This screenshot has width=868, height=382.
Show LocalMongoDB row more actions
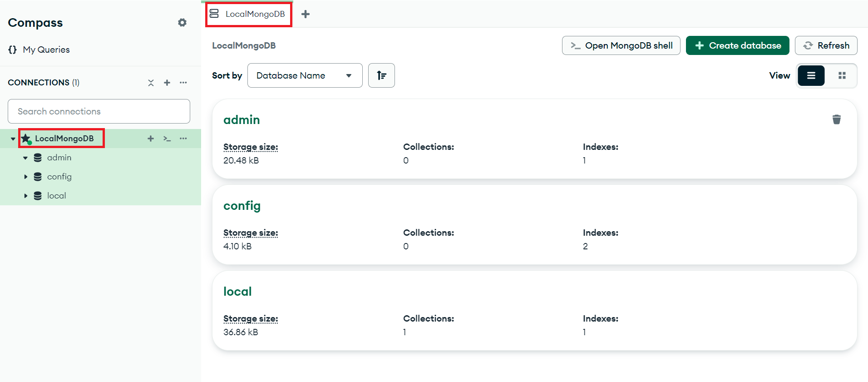click(183, 139)
